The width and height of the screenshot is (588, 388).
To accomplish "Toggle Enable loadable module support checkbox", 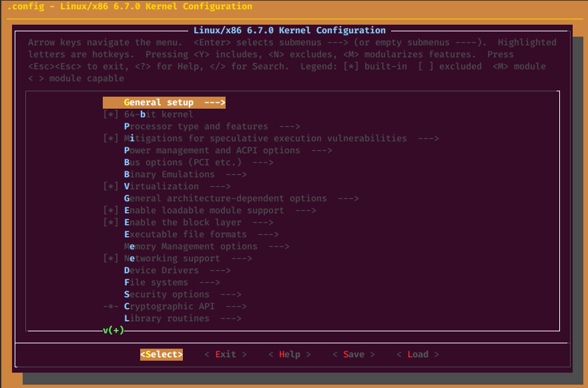I will (111, 211).
